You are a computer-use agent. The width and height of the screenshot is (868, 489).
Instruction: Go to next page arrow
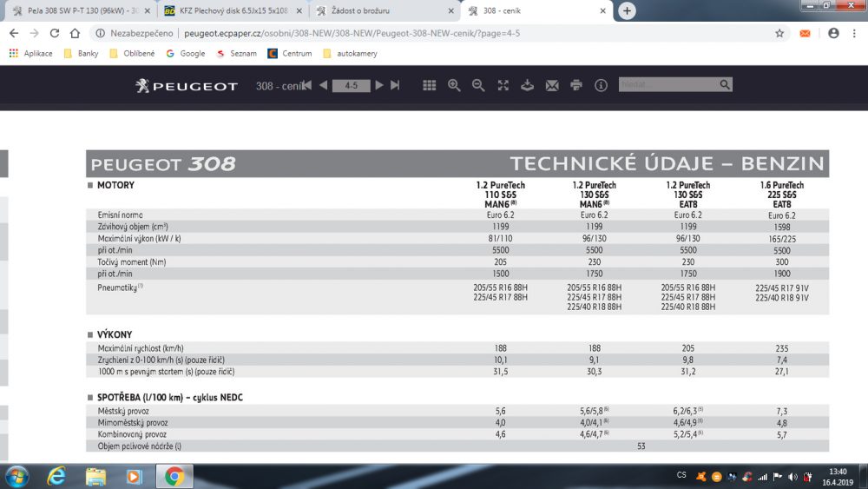pos(379,85)
